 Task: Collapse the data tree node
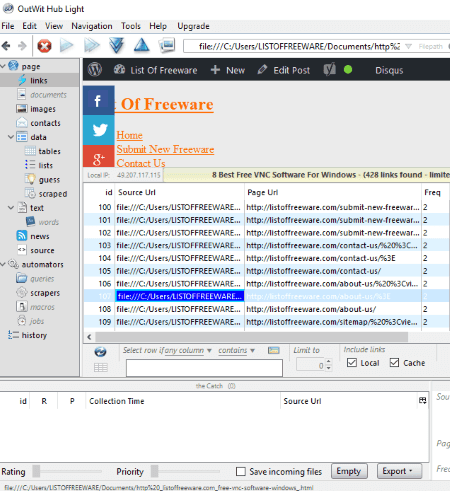point(11,137)
